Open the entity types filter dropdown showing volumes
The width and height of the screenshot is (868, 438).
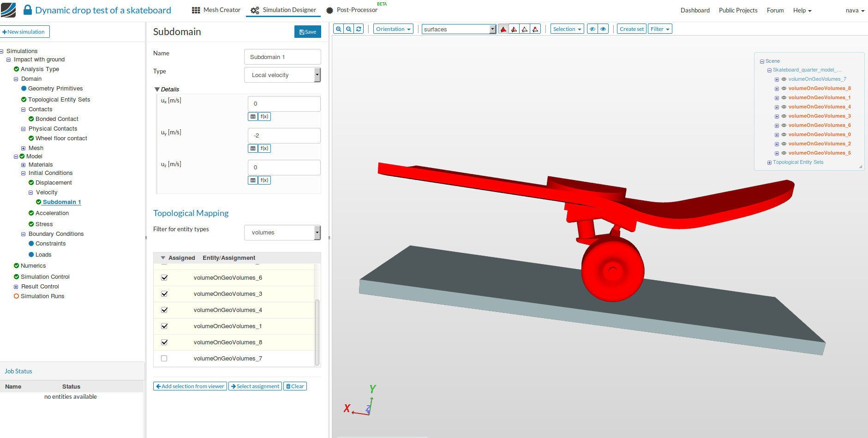click(x=282, y=233)
